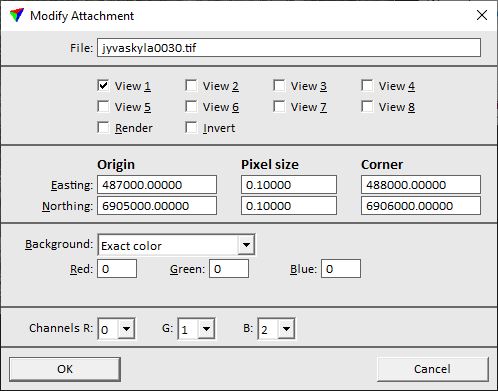Click the Red background value field
This screenshot has height=391, width=498.
pyautogui.click(x=117, y=269)
